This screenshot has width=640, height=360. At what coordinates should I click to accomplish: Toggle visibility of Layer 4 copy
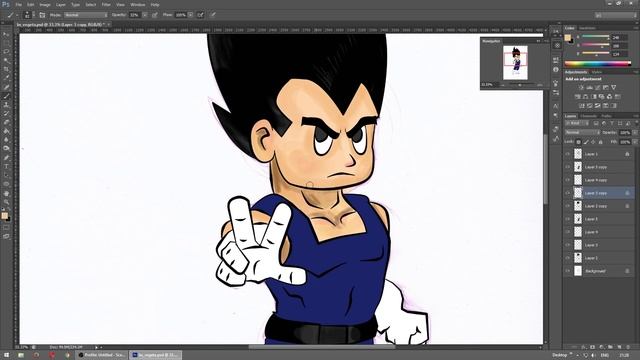[x=567, y=180]
